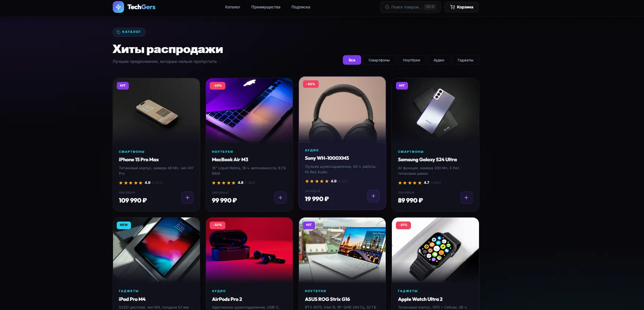The image size is (644, 310).
Task: Show only Ноутбуки category
Action: [411, 60]
